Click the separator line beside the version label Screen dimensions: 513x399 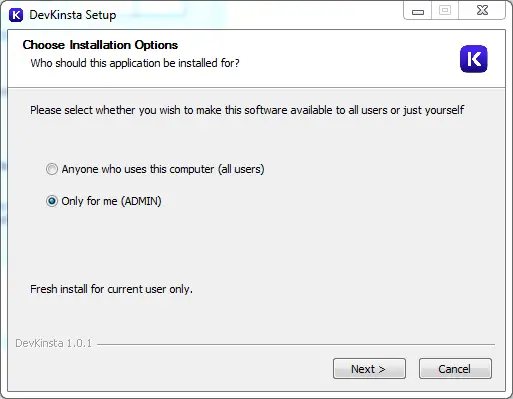[x=296, y=344]
